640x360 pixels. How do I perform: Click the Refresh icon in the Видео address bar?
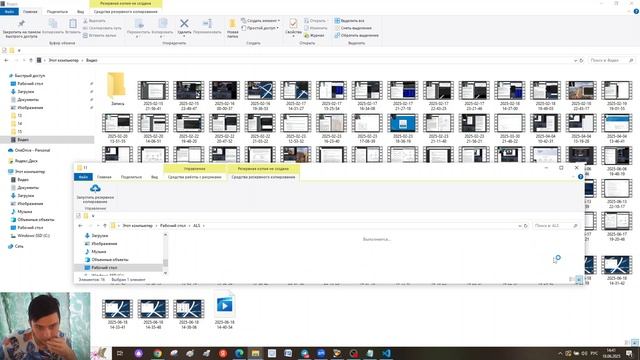pyautogui.click(x=582, y=60)
